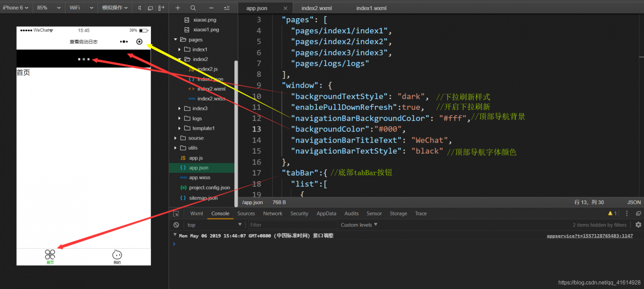
Task: Click the mute sound icon in simulator toolbar
Action: point(140,8)
